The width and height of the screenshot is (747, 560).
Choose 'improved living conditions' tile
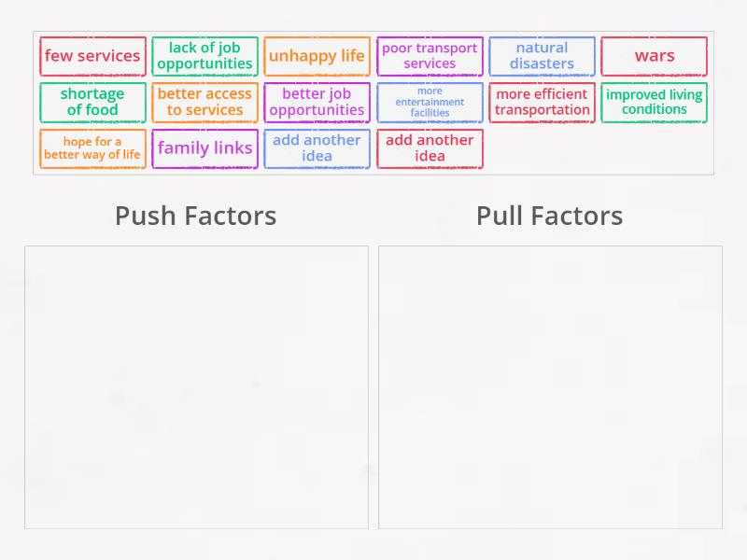(654, 102)
